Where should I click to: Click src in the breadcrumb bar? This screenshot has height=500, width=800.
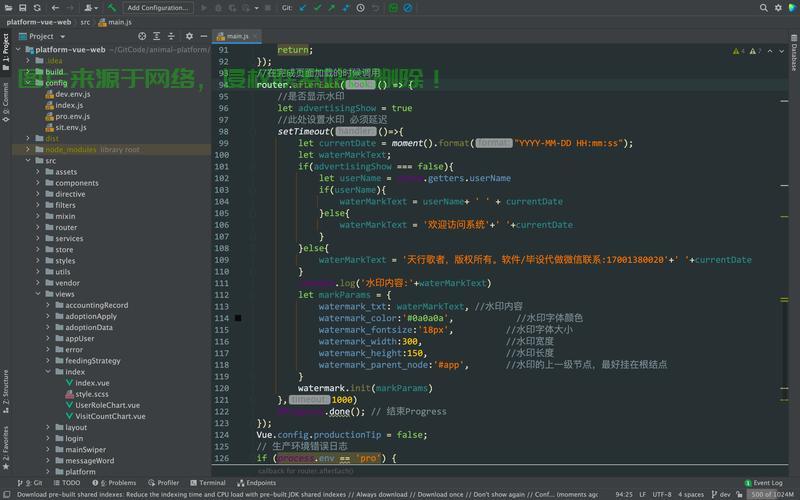coord(85,22)
